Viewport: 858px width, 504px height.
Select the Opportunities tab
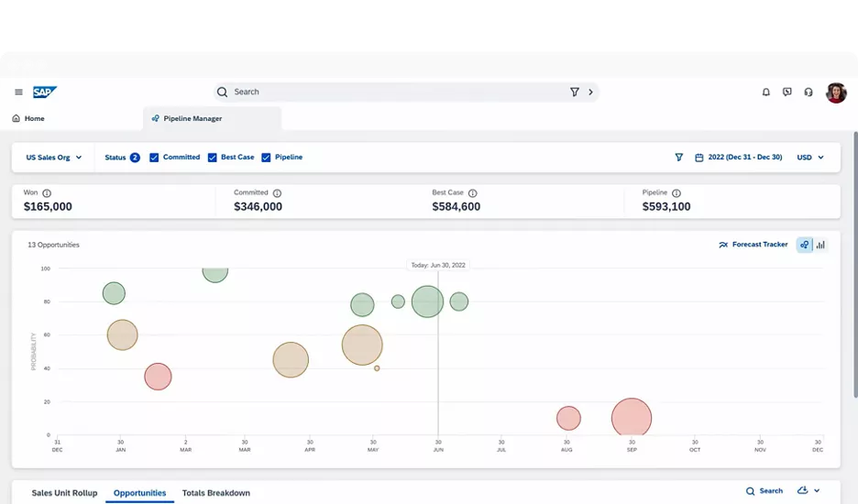139,493
